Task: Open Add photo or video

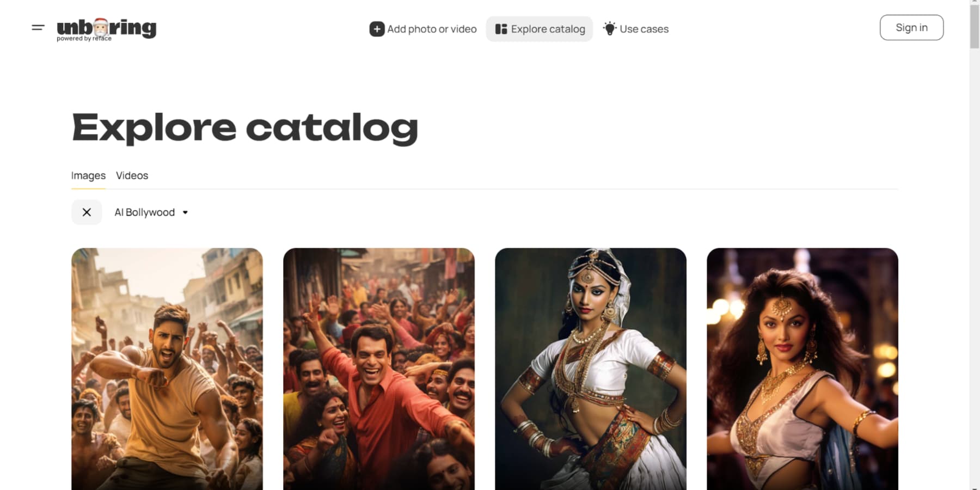Action: pos(423,29)
